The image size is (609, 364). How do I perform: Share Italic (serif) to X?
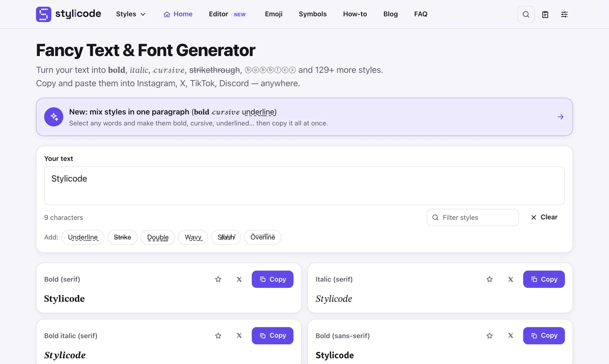510,279
